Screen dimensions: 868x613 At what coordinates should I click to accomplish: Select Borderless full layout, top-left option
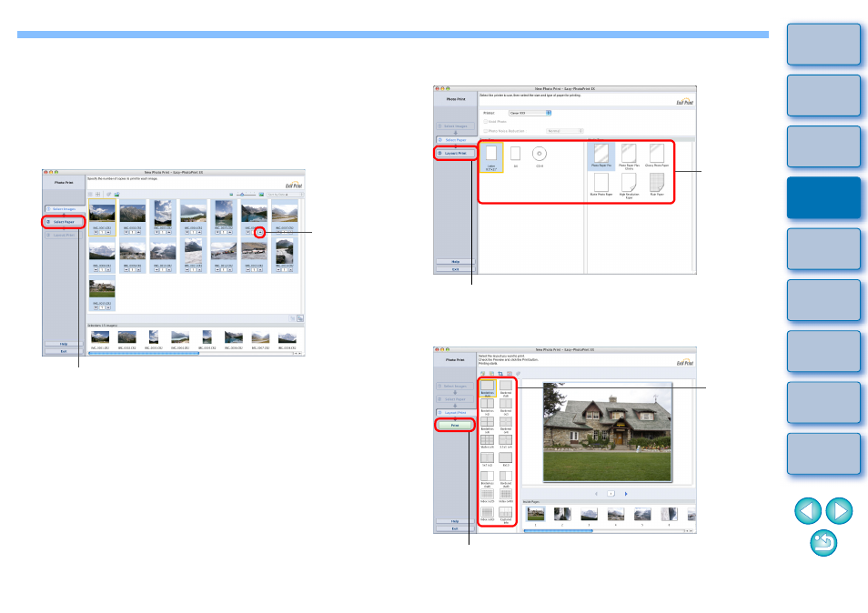[488, 388]
